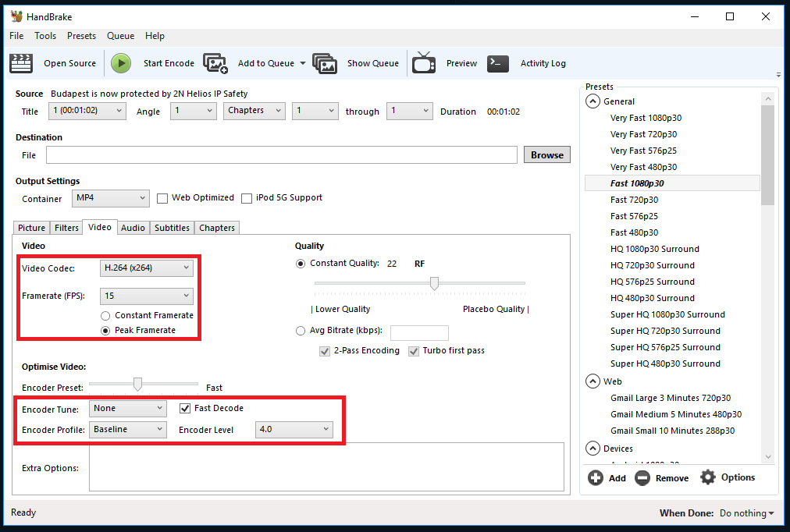
Task: Uncheck the Fast Decode checkbox
Action: pyautogui.click(x=185, y=408)
